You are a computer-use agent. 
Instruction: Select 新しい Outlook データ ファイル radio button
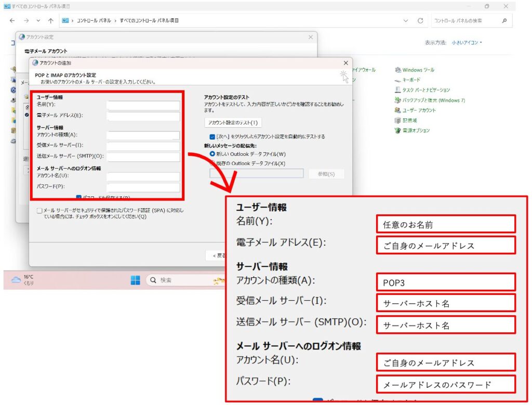[x=212, y=154]
